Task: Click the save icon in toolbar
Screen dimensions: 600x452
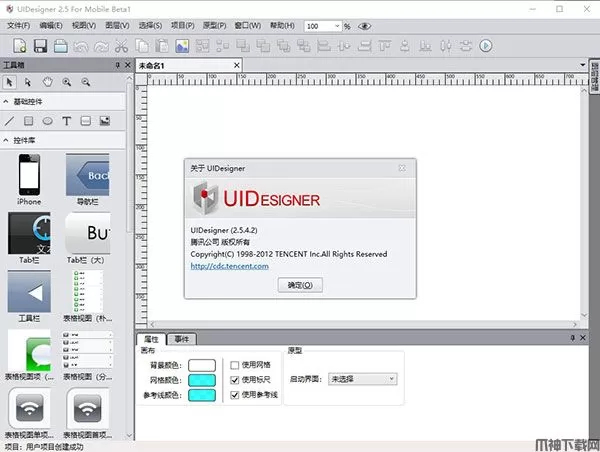Action: (41, 45)
